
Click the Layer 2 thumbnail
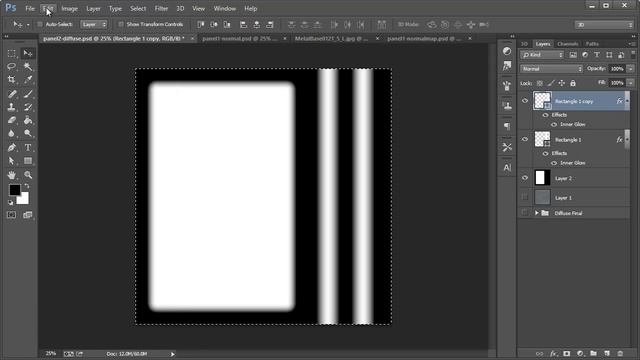pos(542,178)
